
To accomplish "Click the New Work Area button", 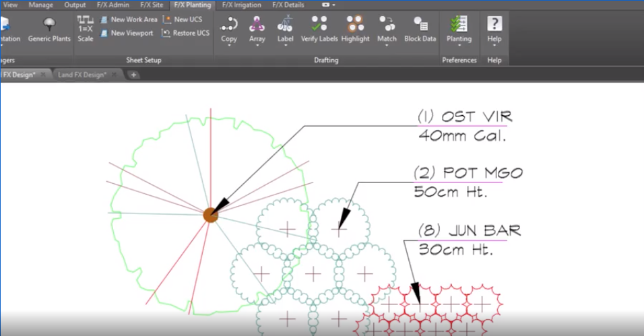I will pyautogui.click(x=129, y=20).
